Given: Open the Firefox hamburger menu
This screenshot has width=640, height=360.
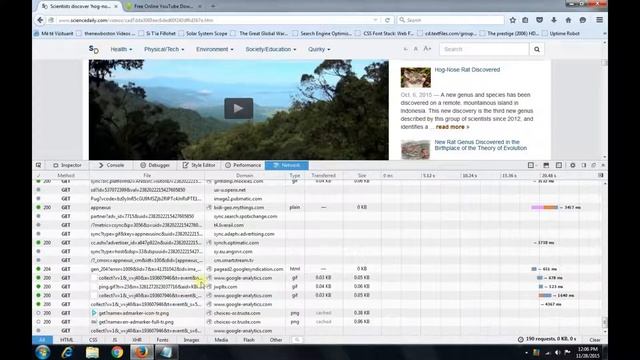Looking at the screenshot, I should 599,20.
